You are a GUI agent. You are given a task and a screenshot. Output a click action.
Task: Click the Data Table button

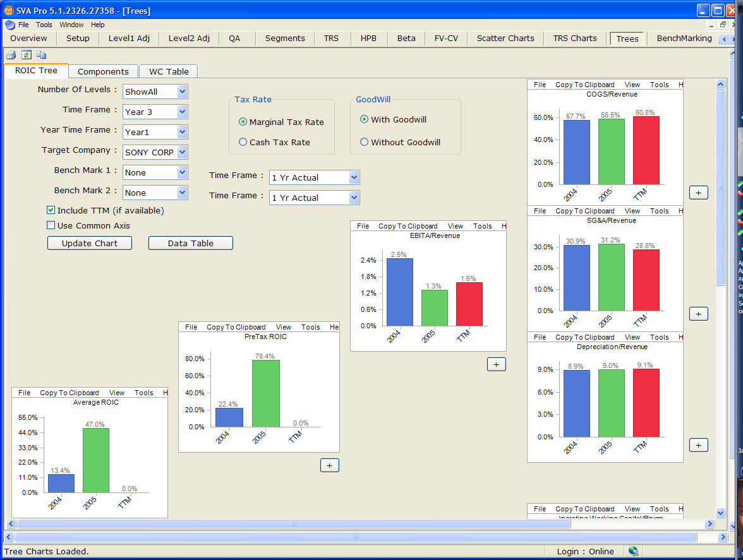point(190,243)
